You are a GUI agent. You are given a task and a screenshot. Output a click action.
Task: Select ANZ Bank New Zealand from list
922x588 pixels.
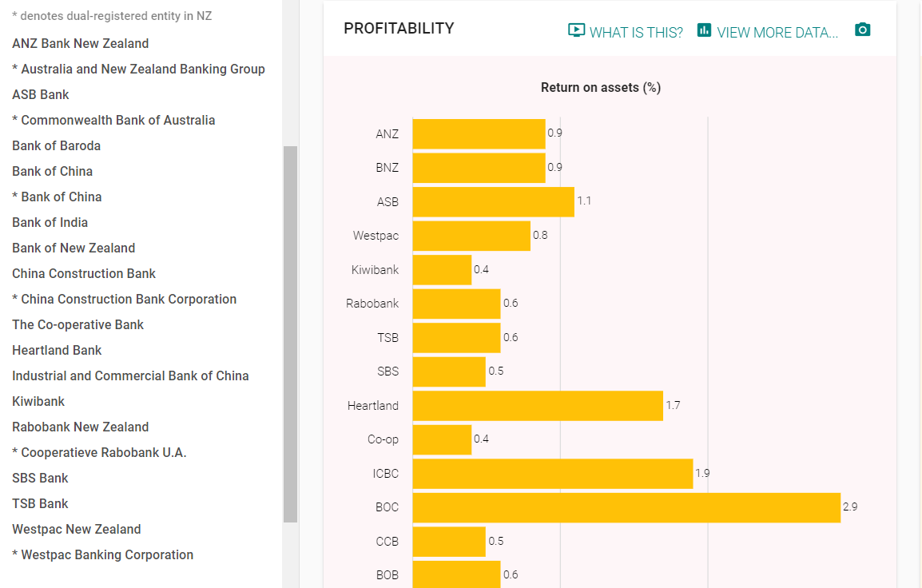81,43
